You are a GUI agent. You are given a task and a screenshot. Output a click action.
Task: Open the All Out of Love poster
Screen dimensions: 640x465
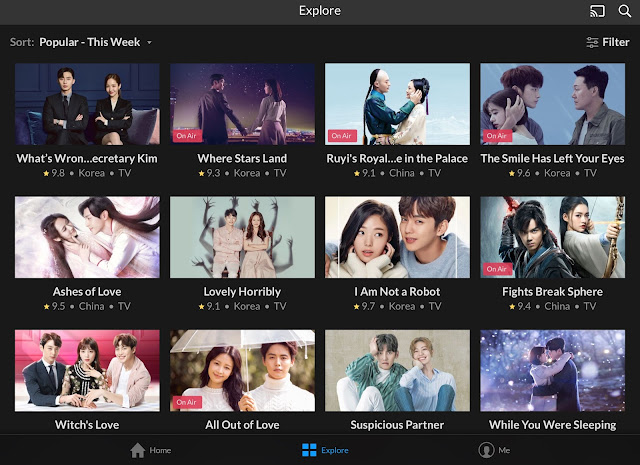click(242, 370)
